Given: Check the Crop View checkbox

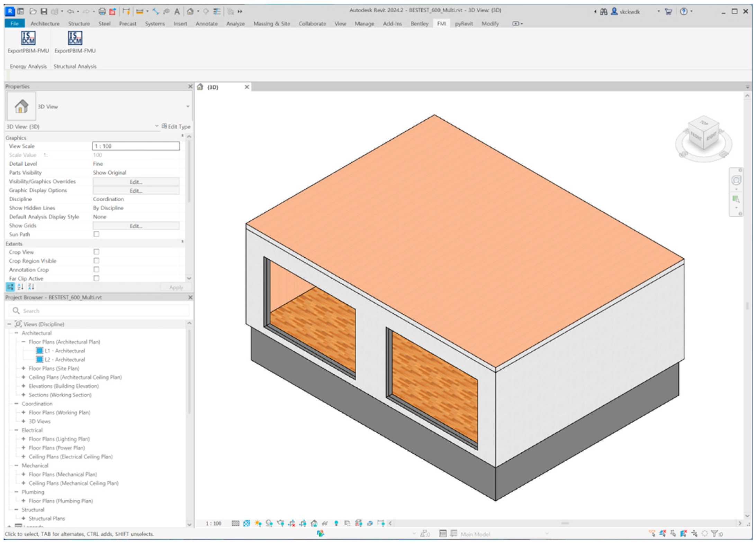Looking at the screenshot, I should pyautogui.click(x=97, y=252).
